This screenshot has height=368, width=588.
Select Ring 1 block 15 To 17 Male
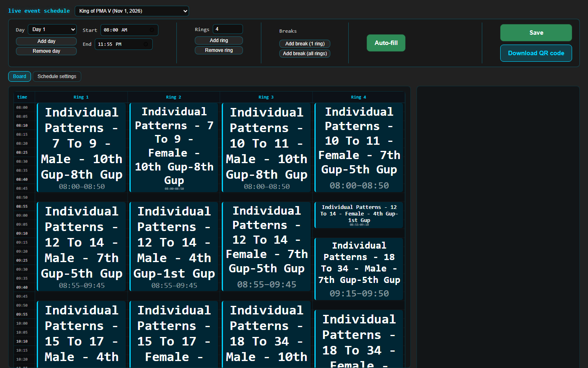(x=81, y=334)
